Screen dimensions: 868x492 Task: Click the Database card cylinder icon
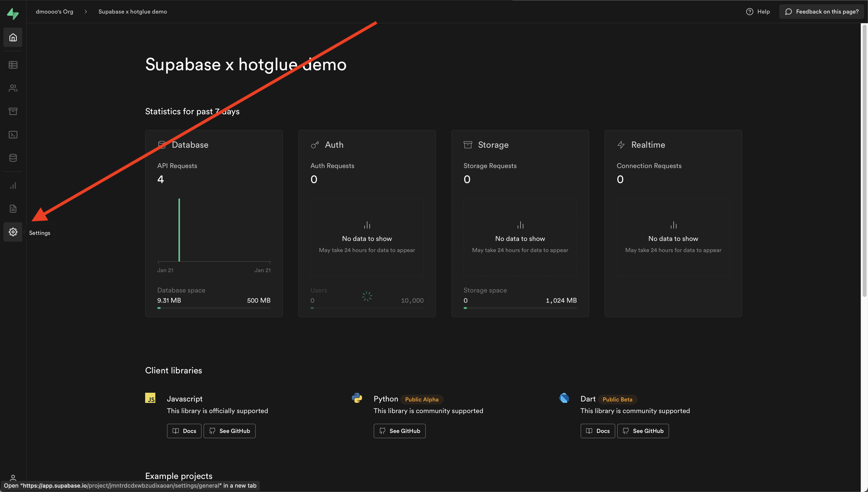point(162,145)
